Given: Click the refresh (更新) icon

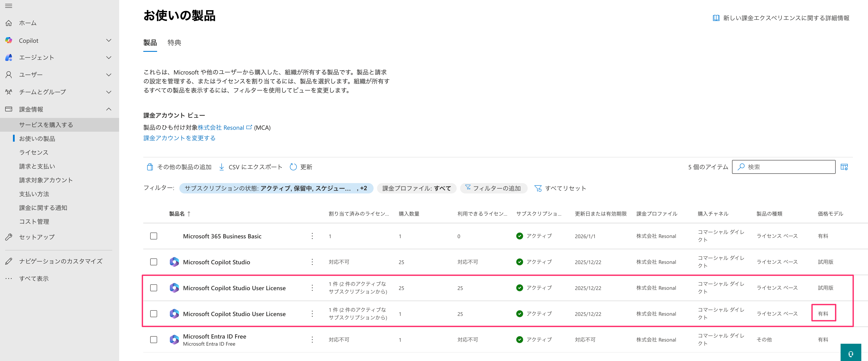Looking at the screenshot, I should tap(293, 167).
